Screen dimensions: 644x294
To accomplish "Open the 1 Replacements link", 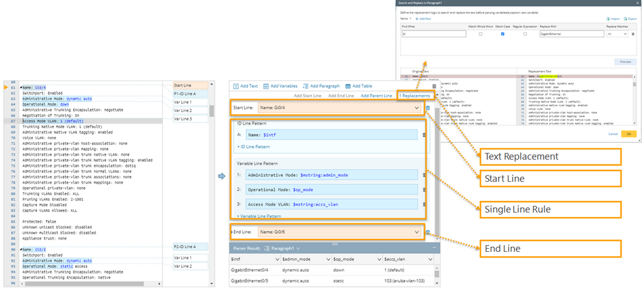I will coord(414,96).
